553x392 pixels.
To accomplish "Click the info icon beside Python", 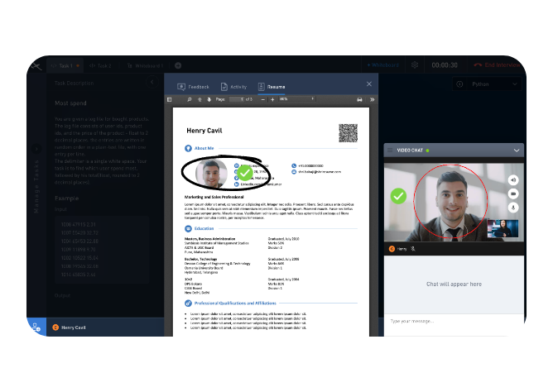I will [459, 84].
